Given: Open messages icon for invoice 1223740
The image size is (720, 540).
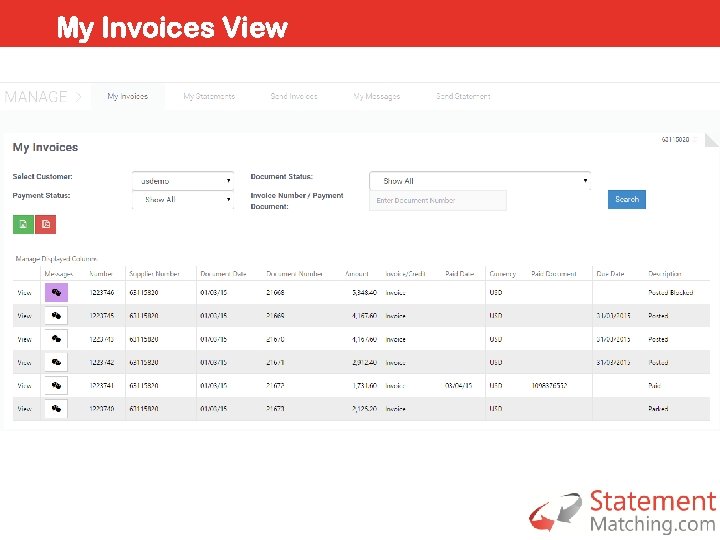Looking at the screenshot, I should (x=56, y=408).
